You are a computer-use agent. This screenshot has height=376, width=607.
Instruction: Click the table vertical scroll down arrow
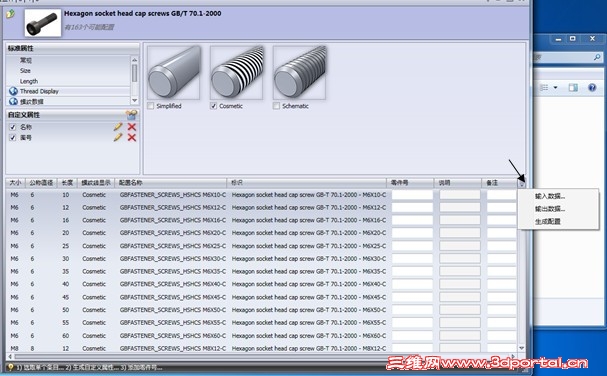pyautogui.click(x=521, y=348)
